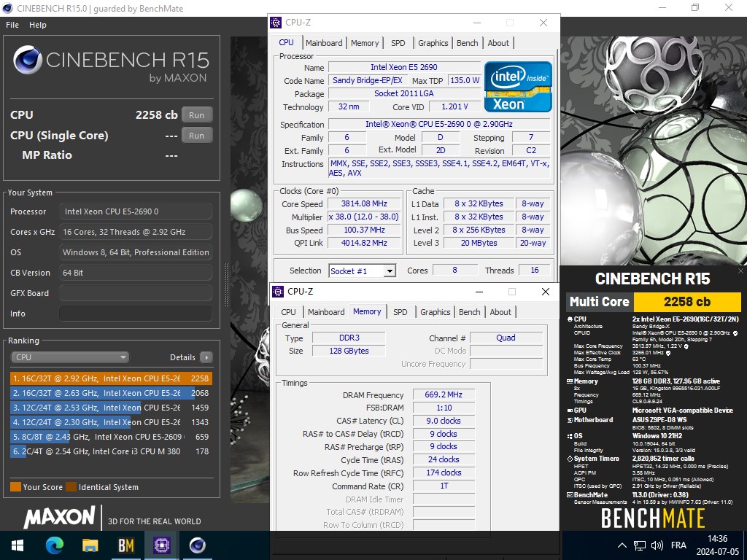Open BenchMate taskbar icon

126,545
